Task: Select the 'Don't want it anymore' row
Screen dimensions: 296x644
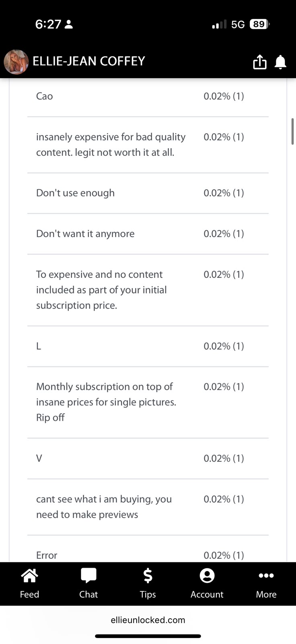Action: 148,234
